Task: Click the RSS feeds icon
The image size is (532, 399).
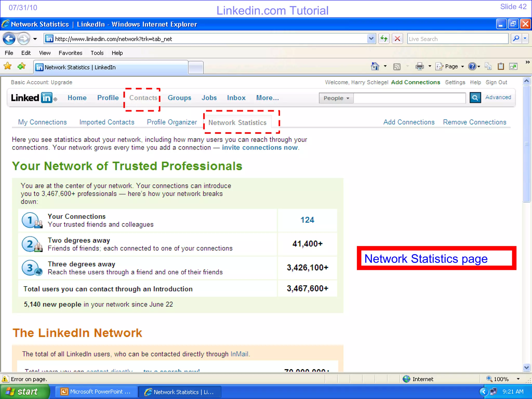Action: click(397, 67)
